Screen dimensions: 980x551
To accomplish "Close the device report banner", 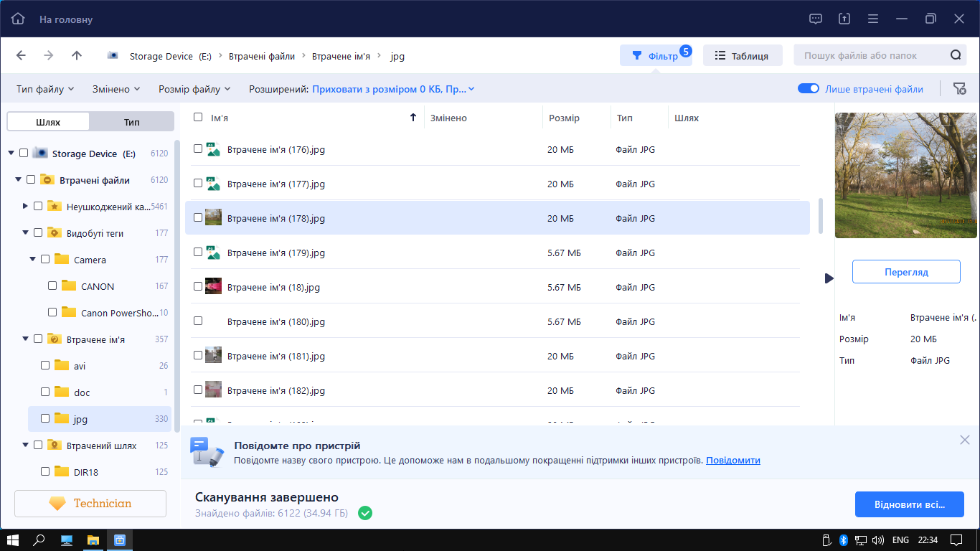I will pos(965,440).
